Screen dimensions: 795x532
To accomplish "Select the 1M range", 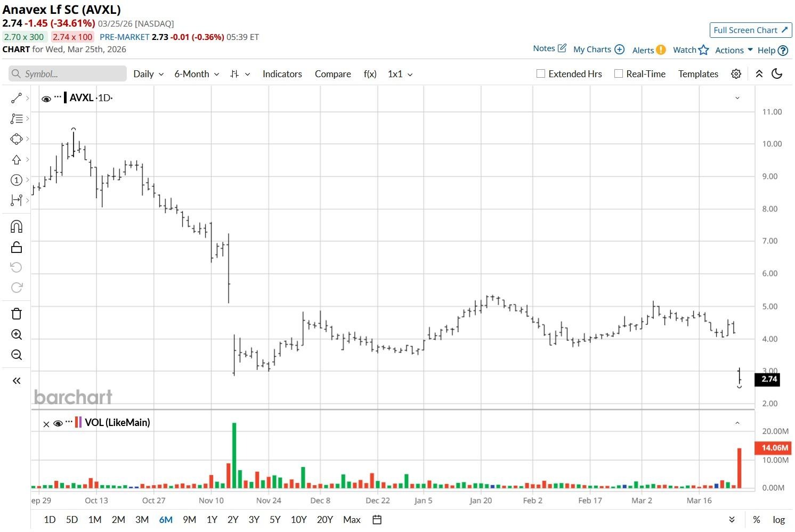I will coord(95,520).
